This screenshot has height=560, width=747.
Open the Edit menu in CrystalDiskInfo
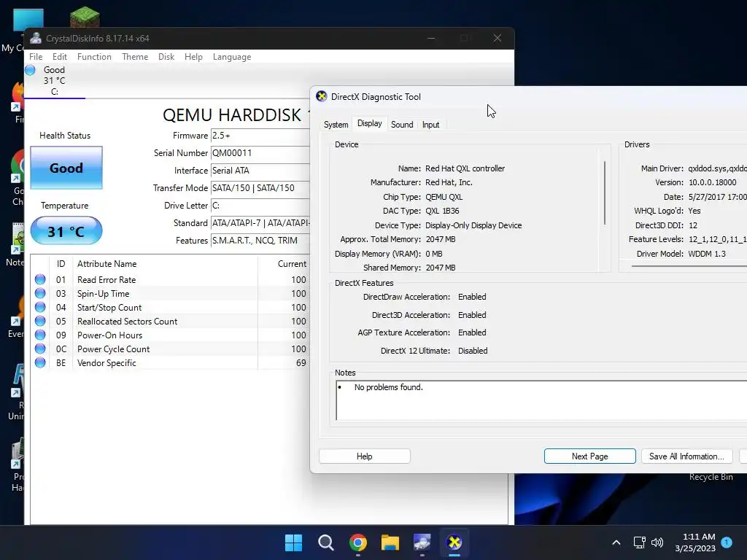(60, 57)
